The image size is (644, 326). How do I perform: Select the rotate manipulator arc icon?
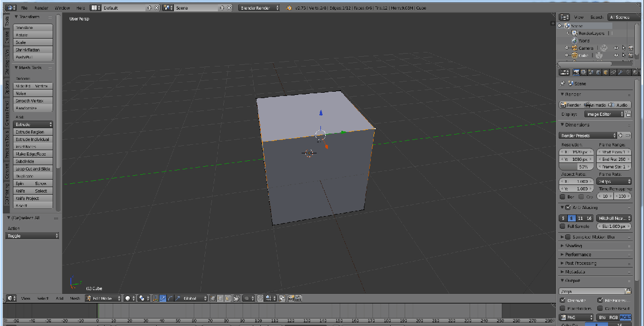point(170,298)
